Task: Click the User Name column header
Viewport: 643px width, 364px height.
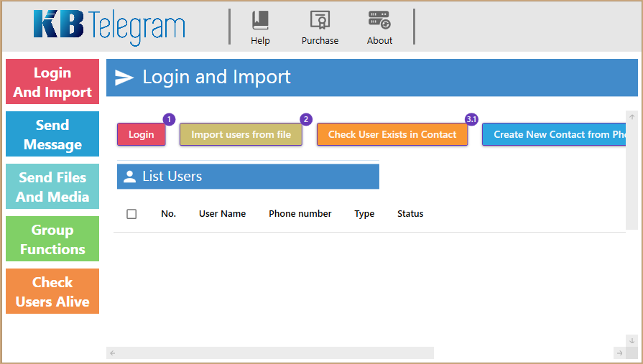Action: point(222,213)
